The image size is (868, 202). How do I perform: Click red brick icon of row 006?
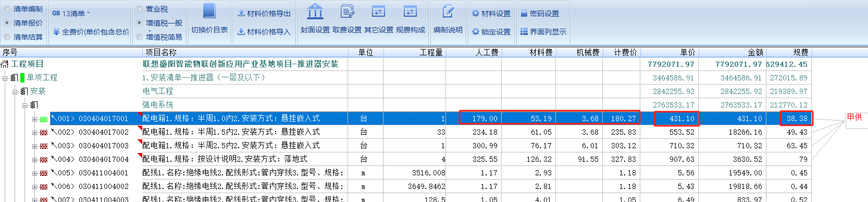pos(44,187)
